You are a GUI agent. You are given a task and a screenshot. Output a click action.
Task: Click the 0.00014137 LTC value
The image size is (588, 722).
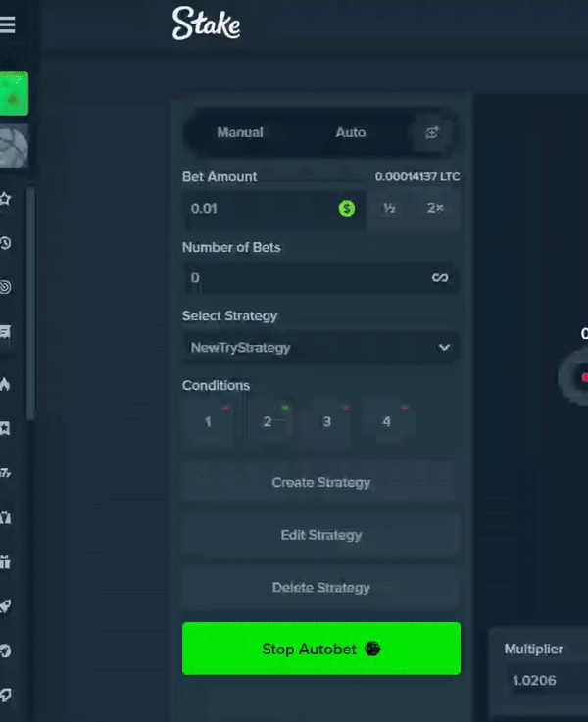click(x=417, y=176)
